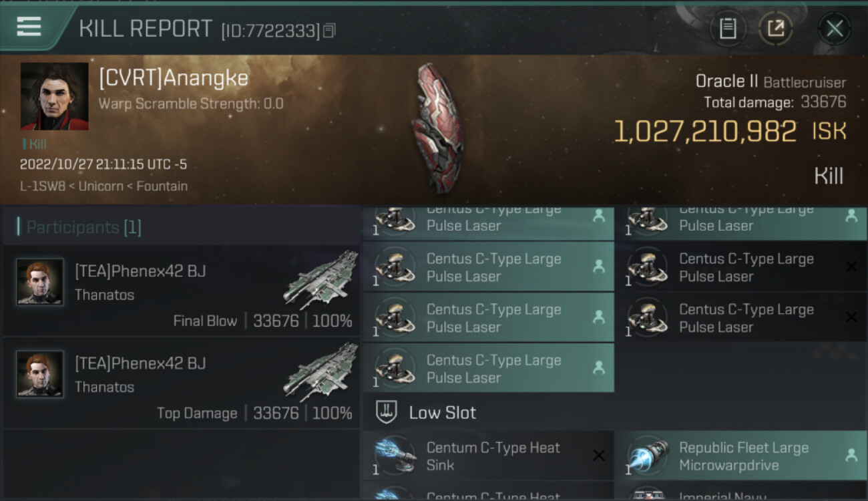
Task: View Anangke's character portrait
Action: pyautogui.click(x=55, y=96)
